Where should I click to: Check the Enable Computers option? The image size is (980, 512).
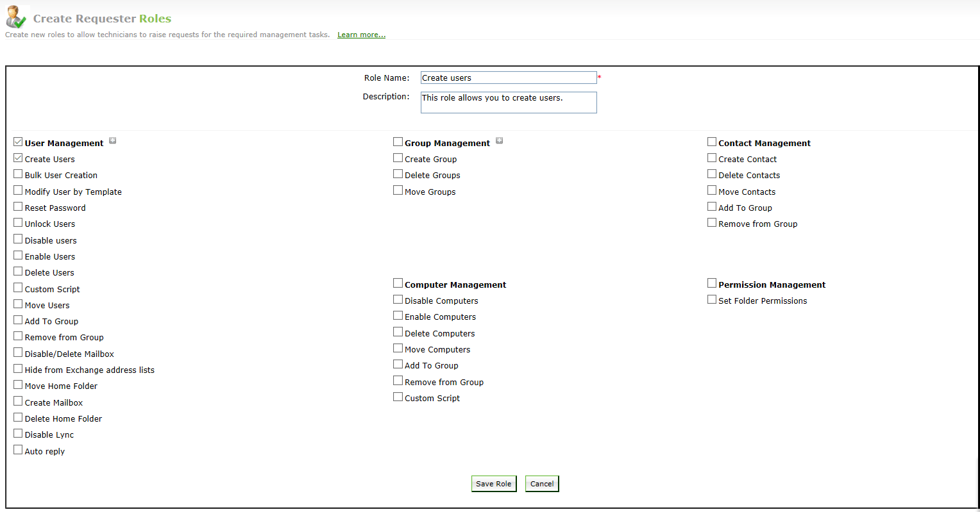(398, 315)
